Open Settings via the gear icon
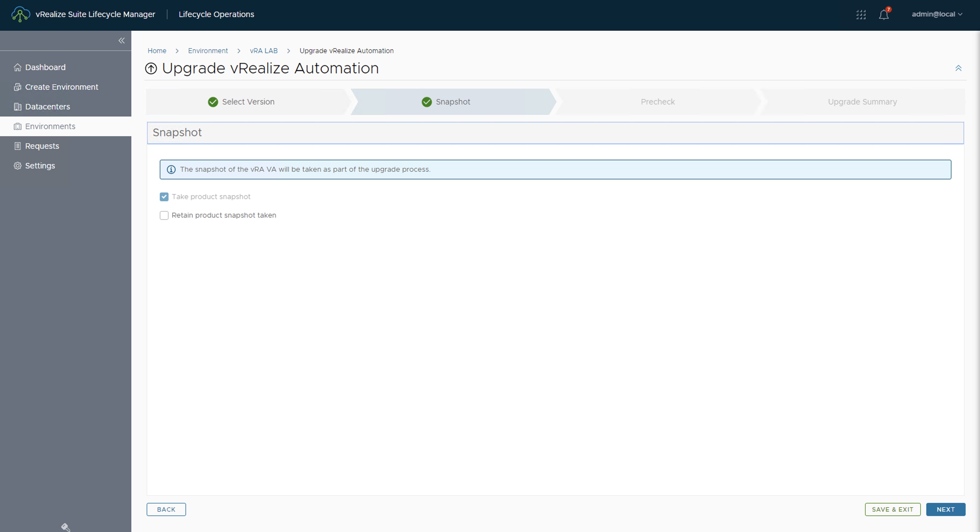This screenshot has width=980, height=532. click(17, 166)
